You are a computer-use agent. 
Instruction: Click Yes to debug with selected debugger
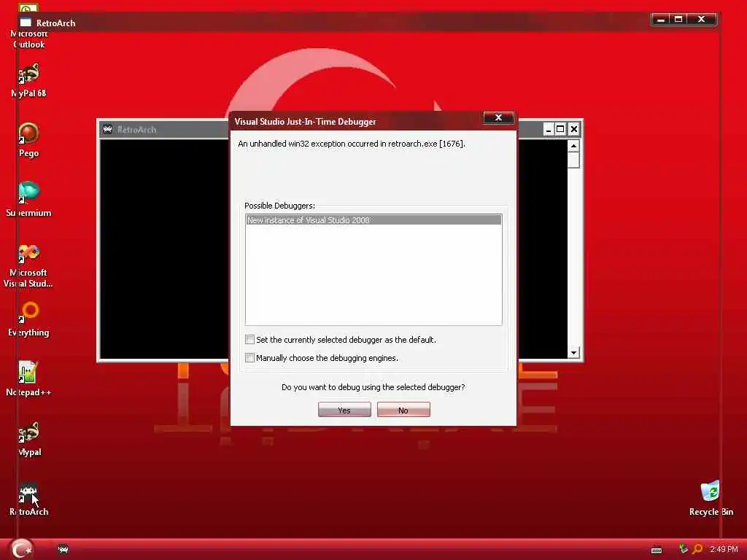(x=344, y=410)
